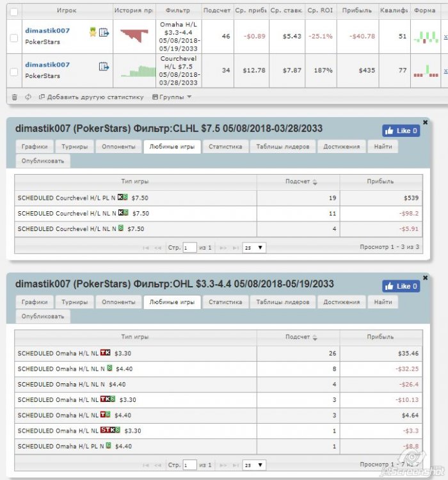Open the green profit history graph thumbnail

coord(138,71)
